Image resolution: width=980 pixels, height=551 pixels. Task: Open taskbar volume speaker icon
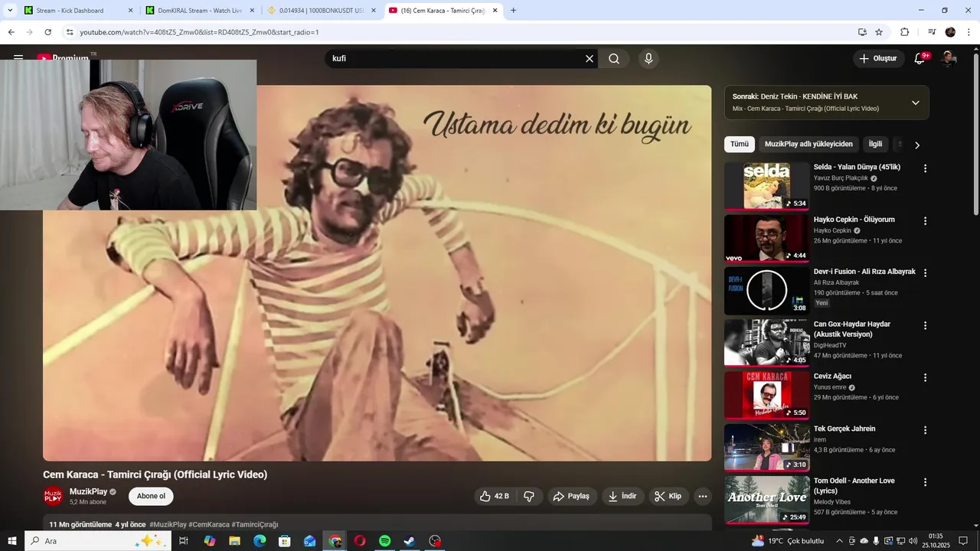coord(913,541)
